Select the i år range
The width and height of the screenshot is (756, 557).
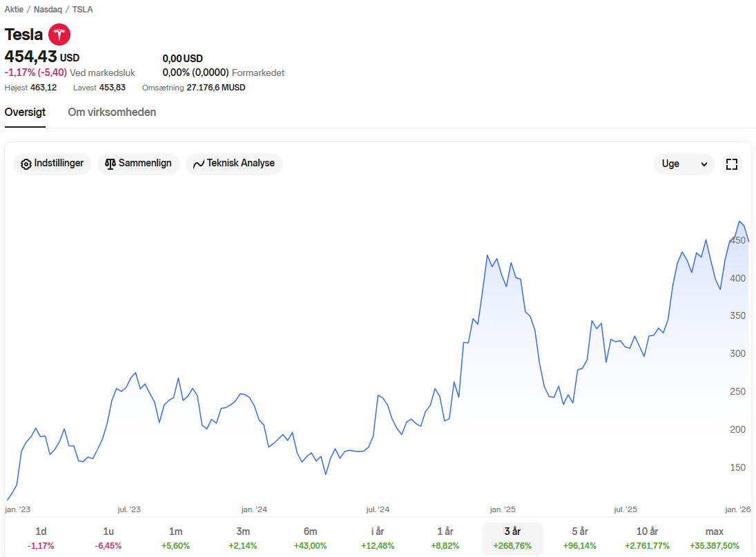pyautogui.click(x=378, y=538)
